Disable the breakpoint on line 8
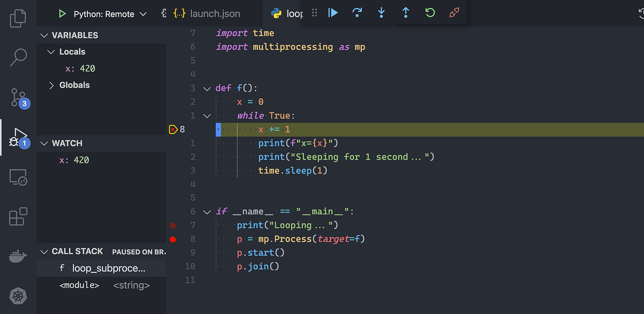The width and height of the screenshot is (644, 314). [173, 239]
